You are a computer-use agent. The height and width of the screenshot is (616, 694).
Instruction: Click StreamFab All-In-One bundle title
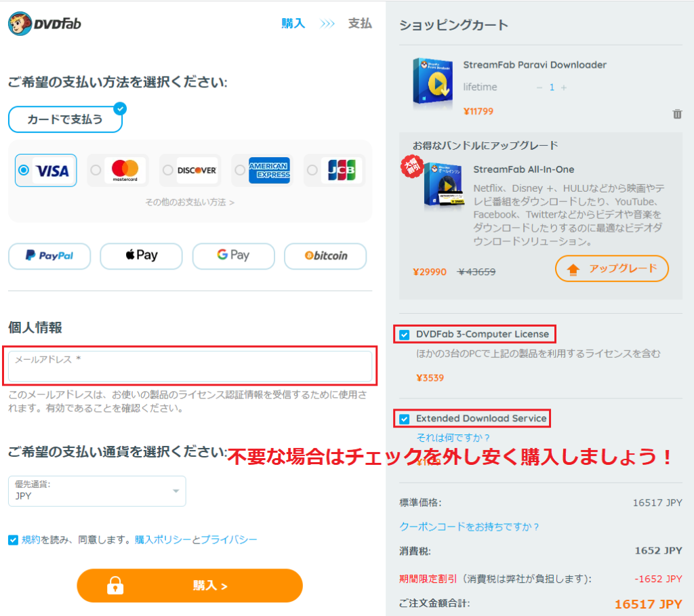(x=524, y=169)
